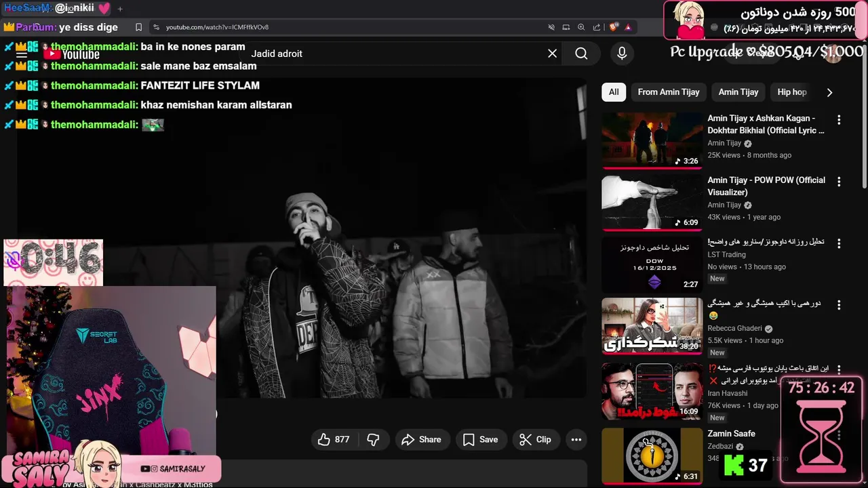Click the 877 like count text
868x488 pixels.
tap(342, 439)
